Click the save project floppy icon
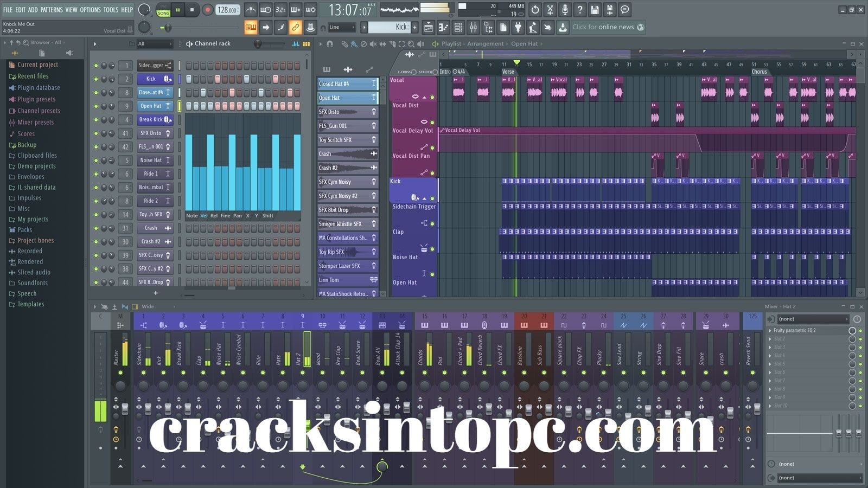Image resolution: width=868 pixels, height=488 pixels. tap(595, 10)
